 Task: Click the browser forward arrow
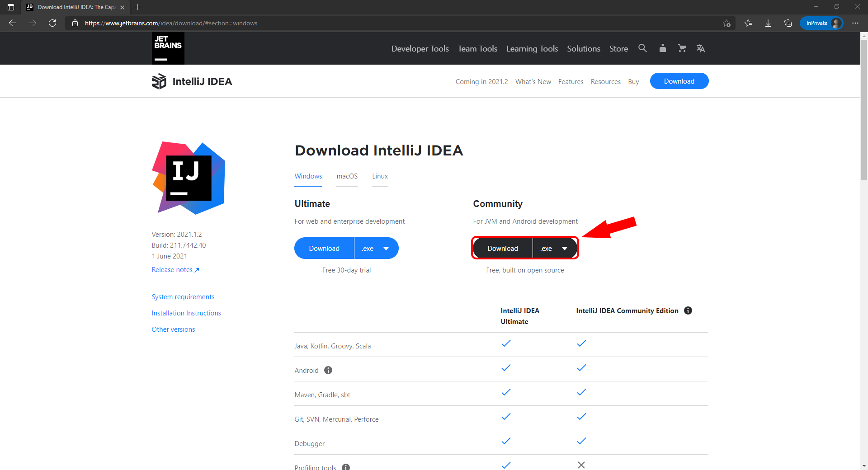pos(33,23)
